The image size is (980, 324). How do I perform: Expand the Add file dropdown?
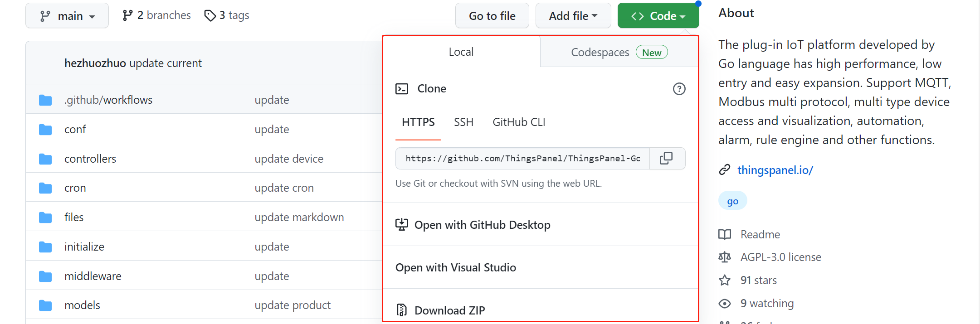pos(573,16)
